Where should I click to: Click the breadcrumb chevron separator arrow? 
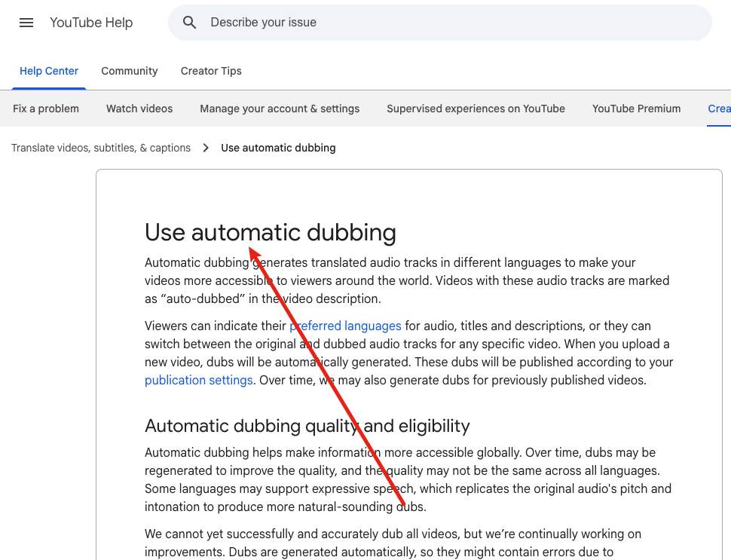[x=206, y=148]
